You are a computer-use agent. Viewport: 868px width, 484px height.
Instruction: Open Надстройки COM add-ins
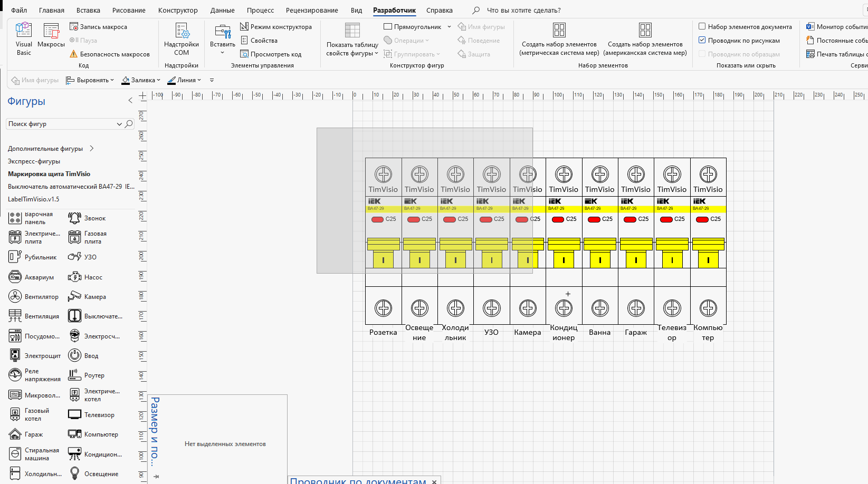[x=182, y=38]
